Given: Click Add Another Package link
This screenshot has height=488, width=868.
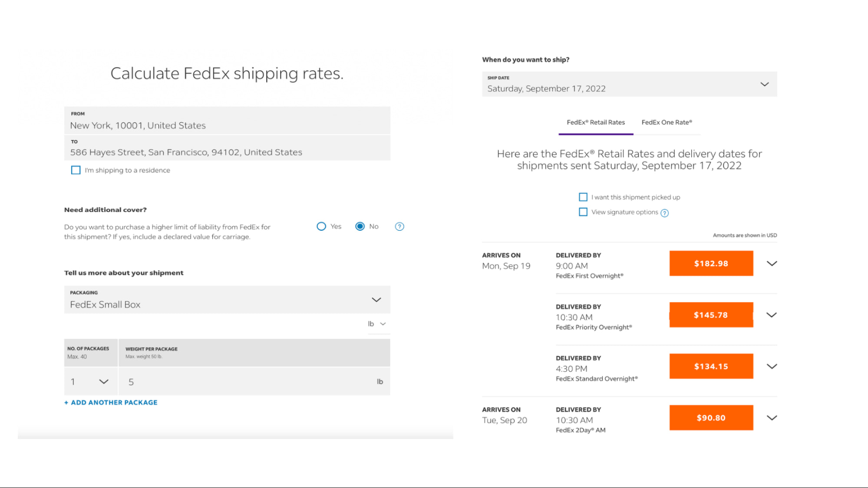Looking at the screenshot, I should (111, 403).
